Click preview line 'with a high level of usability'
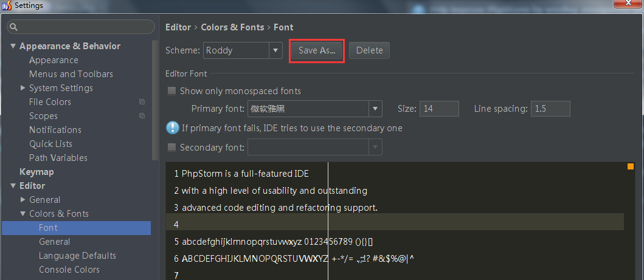Screen dimensions: 644x280 [x=274, y=191]
